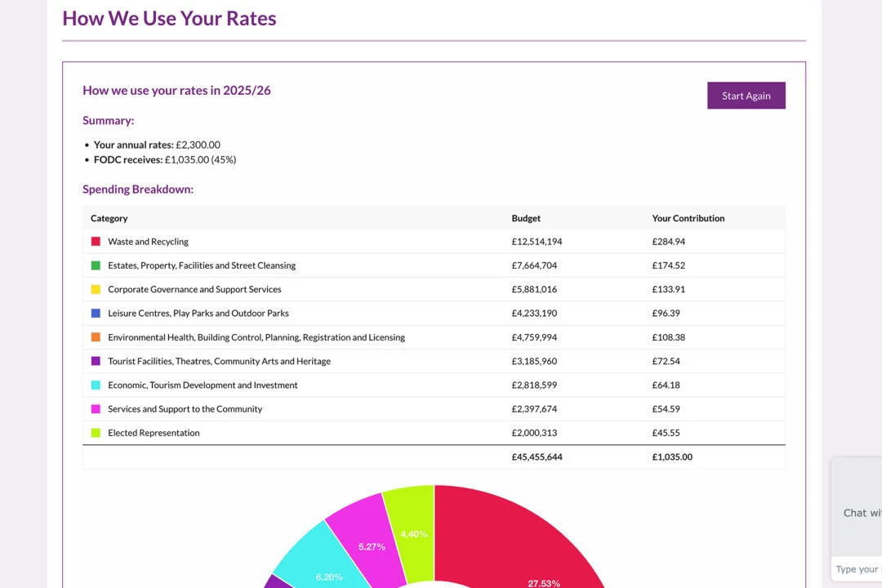The height and width of the screenshot is (588, 882).
Task: Select the green Estates, Property swatch
Action: tap(96, 265)
